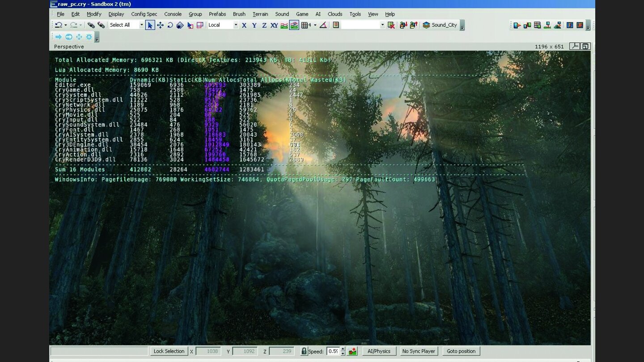Viewport: 644px width, 362px height.
Task: Click the red-square area selection icon
Action: [200, 25]
